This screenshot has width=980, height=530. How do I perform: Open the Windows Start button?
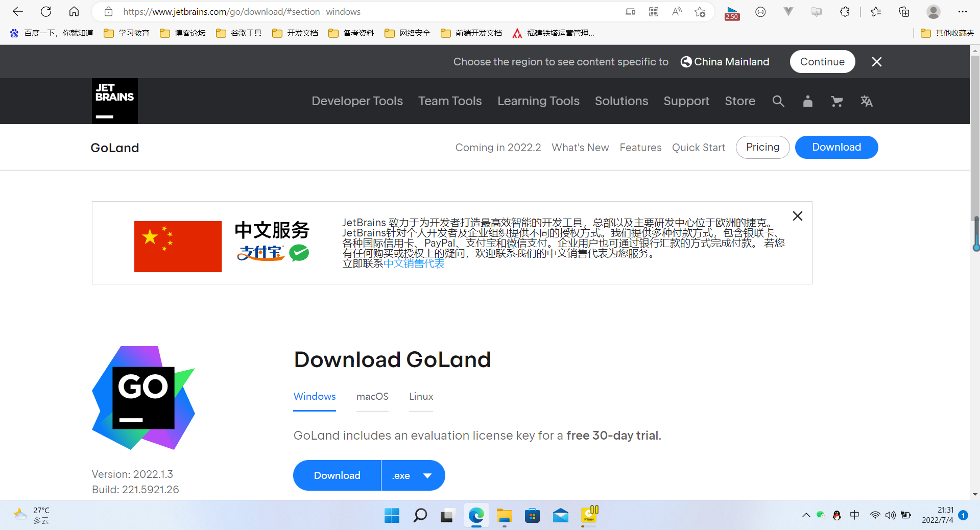pyautogui.click(x=392, y=516)
